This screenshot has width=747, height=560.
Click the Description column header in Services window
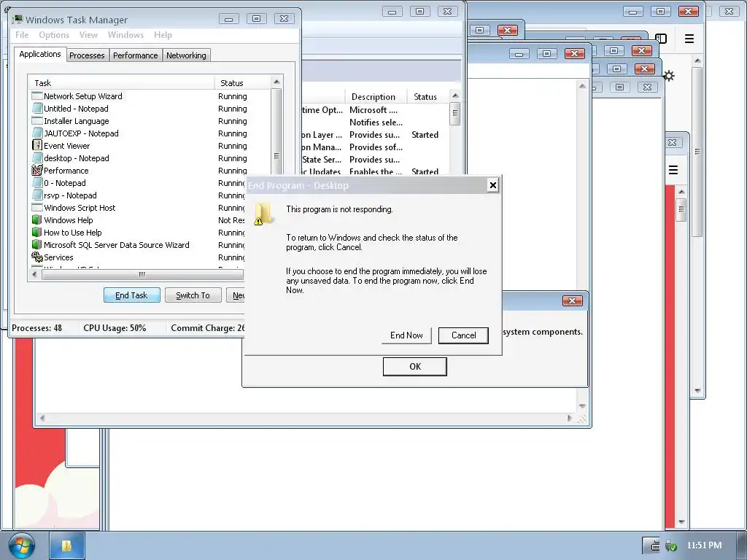pos(376,97)
